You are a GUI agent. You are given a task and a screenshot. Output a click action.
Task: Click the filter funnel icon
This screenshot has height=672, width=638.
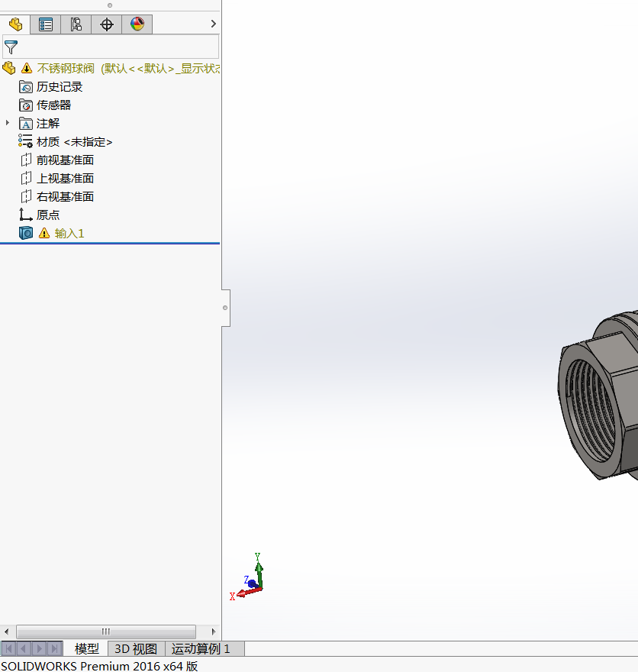(x=11, y=47)
